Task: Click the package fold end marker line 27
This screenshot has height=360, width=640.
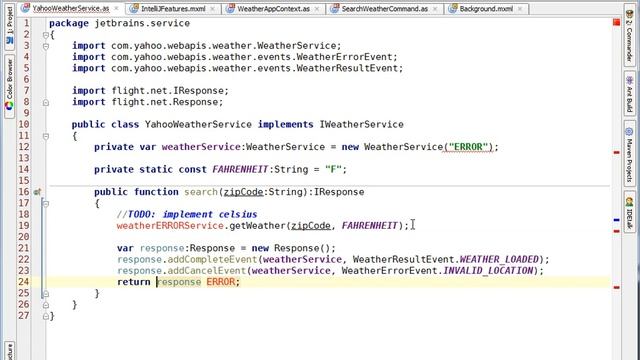Action: (46, 316)
